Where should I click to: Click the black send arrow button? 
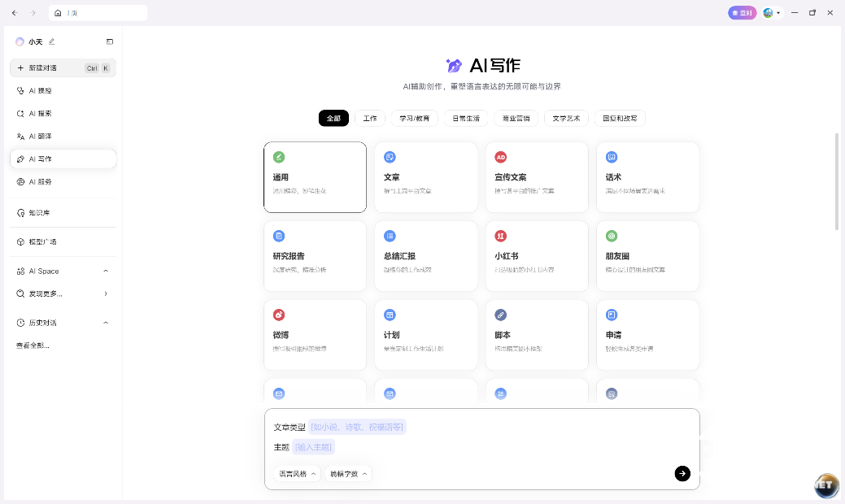coord(682,473)
